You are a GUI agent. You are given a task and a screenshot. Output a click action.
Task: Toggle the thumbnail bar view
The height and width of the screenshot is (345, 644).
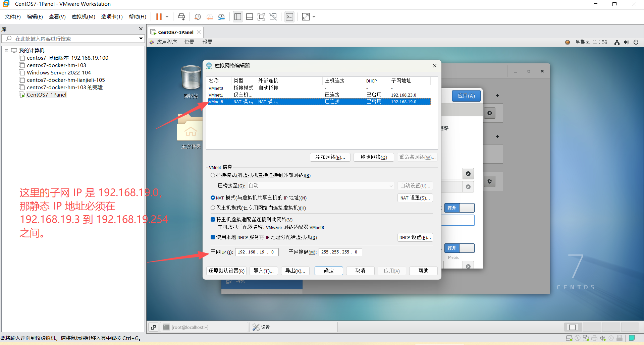click(250, 17)
